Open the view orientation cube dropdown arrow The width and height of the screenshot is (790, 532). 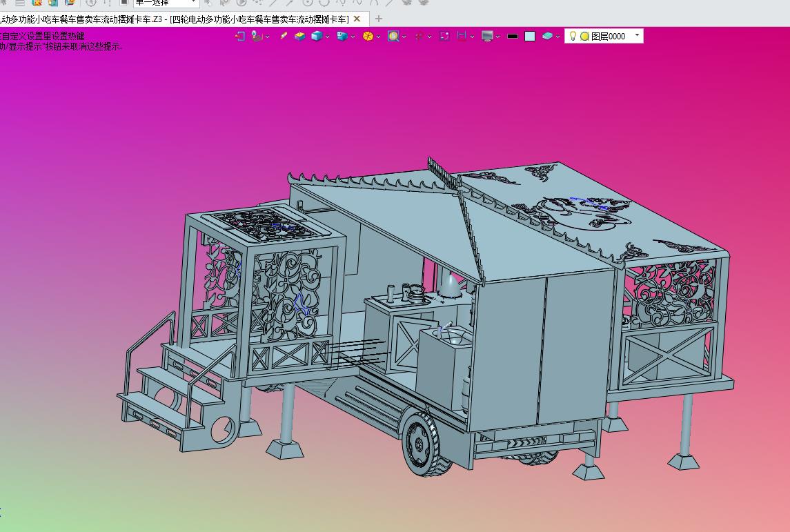[x=353, y=37]
